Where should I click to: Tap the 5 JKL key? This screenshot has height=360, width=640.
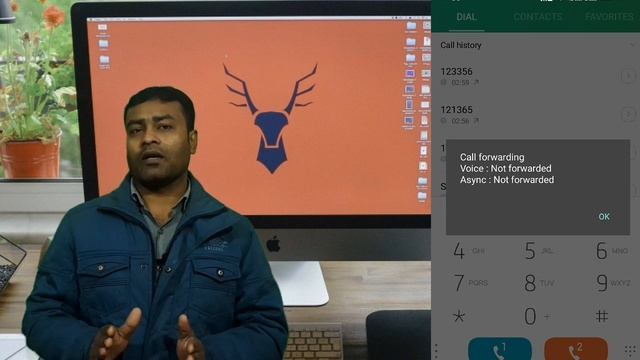coord(538,251)
